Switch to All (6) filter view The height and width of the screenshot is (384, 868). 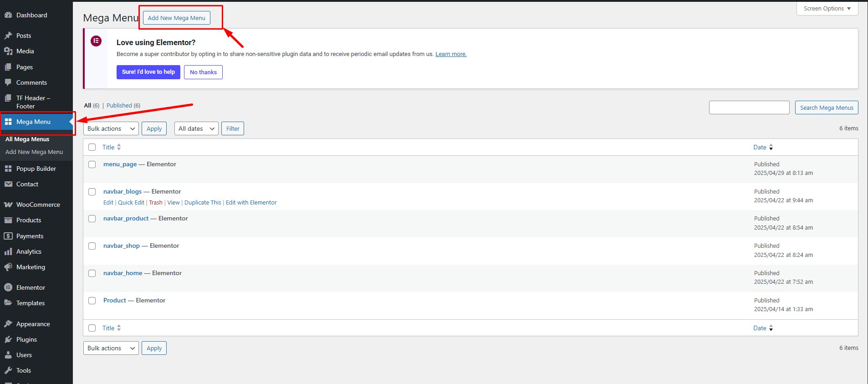(x=92, y=105)
